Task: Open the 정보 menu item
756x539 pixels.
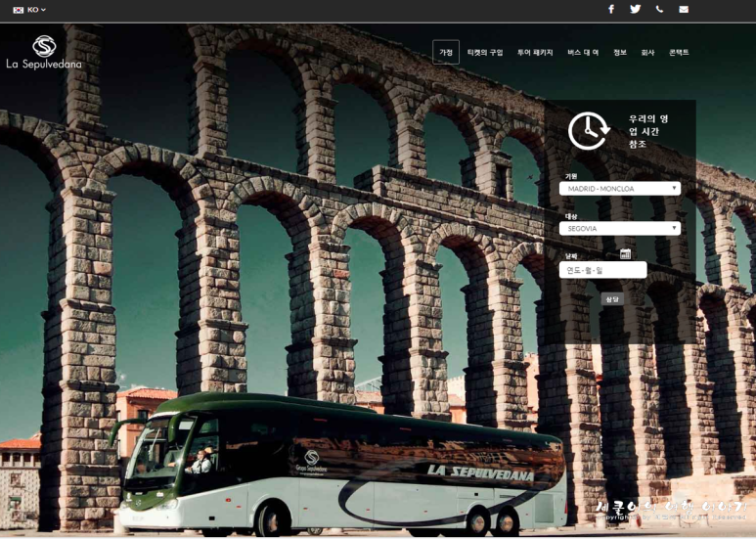Action: click(x=619, y=53)
